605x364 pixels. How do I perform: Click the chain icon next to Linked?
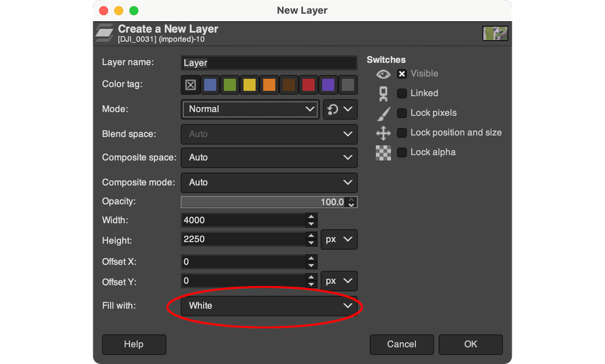pos(383,93)
